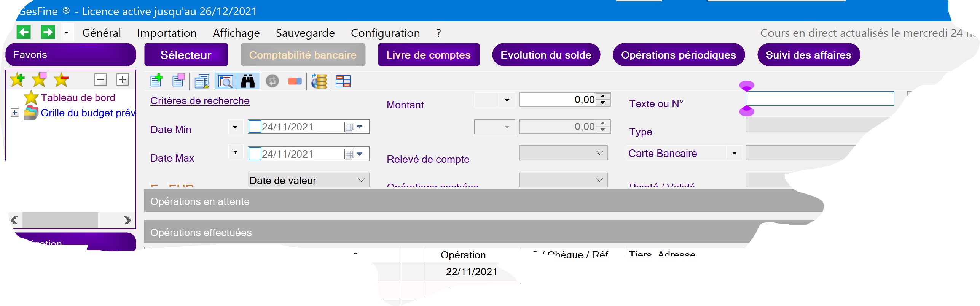Screen dimensions: 980x306
Task: Click the green back arrow icon
Action: (24, 32)
